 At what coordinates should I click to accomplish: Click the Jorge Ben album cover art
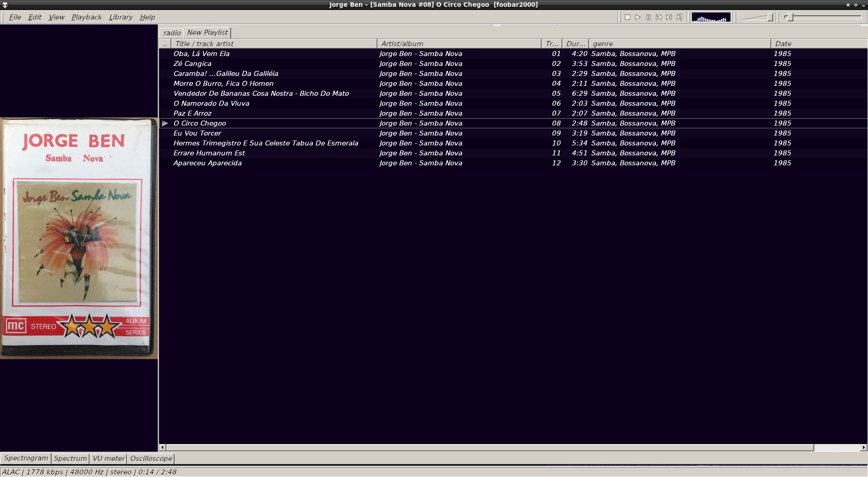click(79, 238)
